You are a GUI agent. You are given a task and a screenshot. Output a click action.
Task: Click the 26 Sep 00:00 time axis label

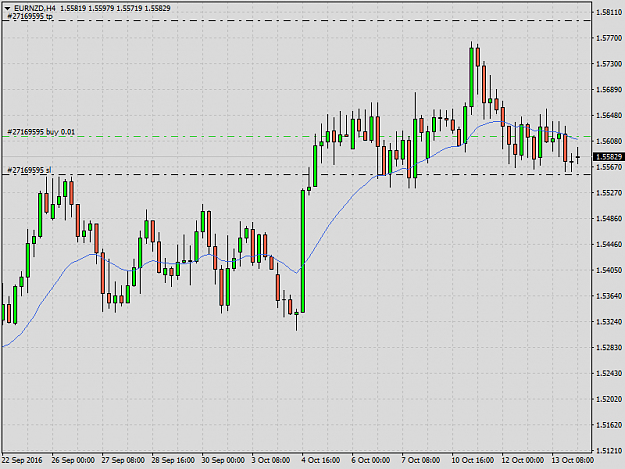(x=73, y=460)
